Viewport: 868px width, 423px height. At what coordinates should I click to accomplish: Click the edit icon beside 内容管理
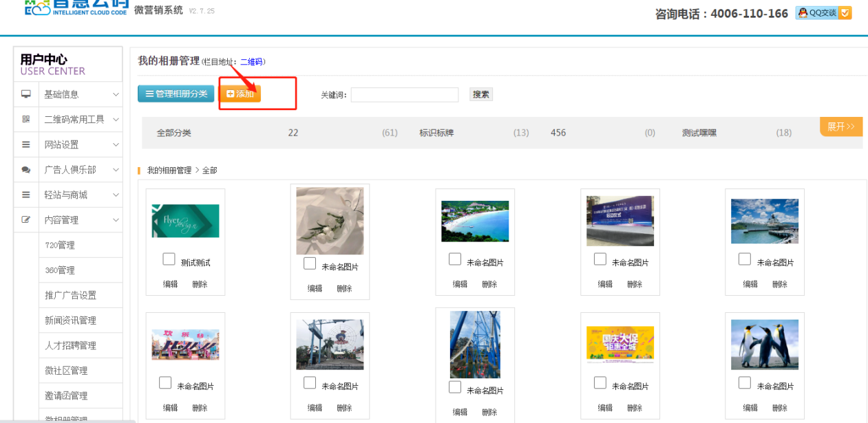click(x=26, y=220)
